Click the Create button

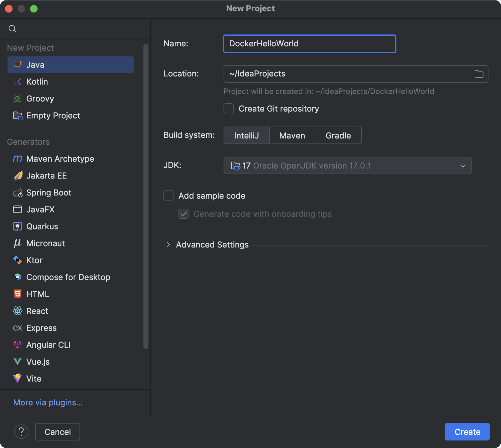coord(467,432)
